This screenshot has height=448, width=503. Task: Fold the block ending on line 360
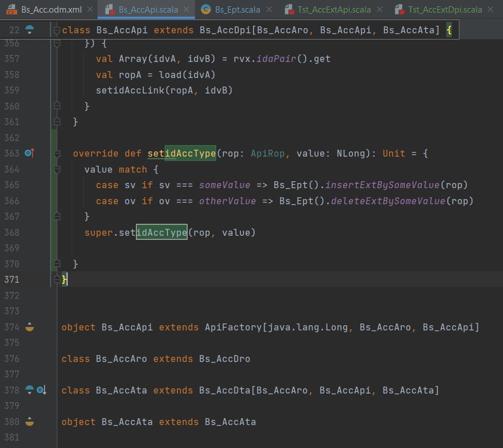click(x=57, y=106)
